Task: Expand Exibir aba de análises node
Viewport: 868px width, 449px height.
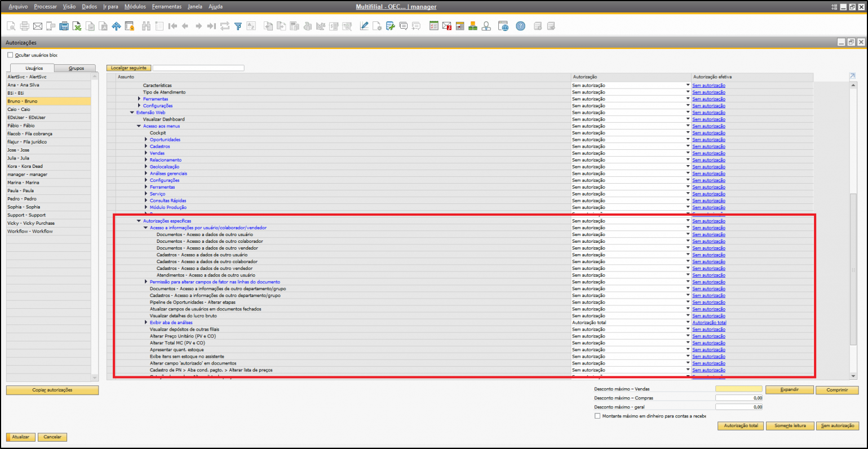Action: 146,323
